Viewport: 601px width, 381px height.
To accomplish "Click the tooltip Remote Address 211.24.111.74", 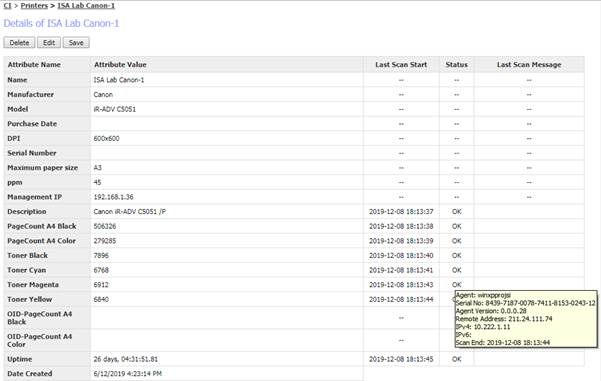I will (x=504, y=319).
